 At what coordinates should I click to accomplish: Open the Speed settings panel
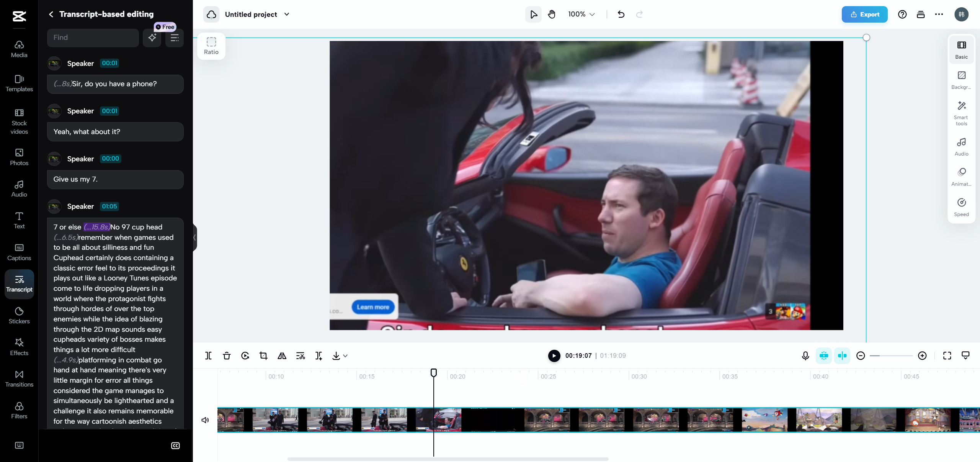coord(961,207)
